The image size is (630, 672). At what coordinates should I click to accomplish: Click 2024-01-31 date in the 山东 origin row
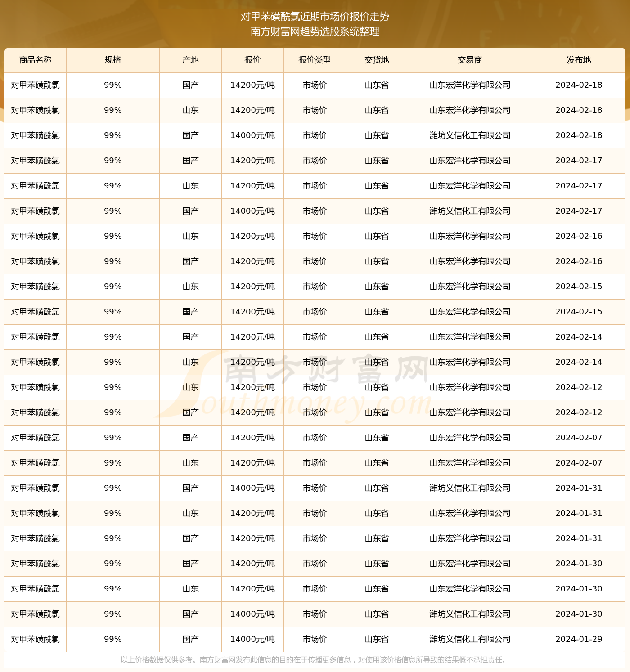pos(579,513)
